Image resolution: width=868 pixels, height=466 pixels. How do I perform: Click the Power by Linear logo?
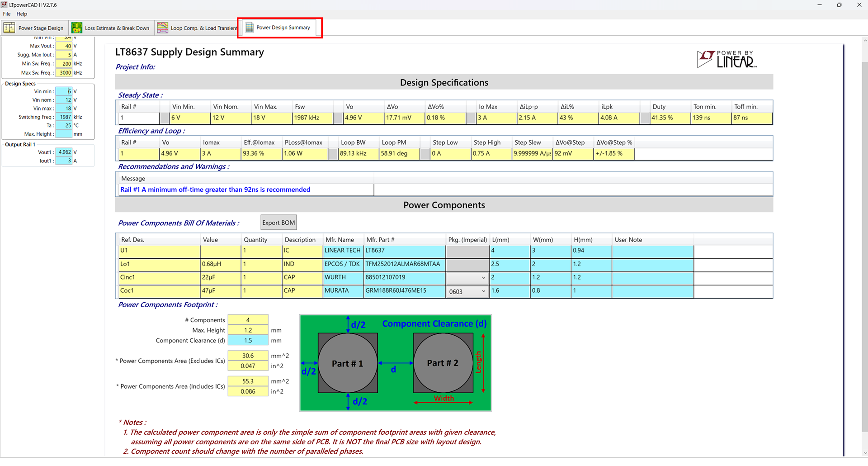click(726, 59)
